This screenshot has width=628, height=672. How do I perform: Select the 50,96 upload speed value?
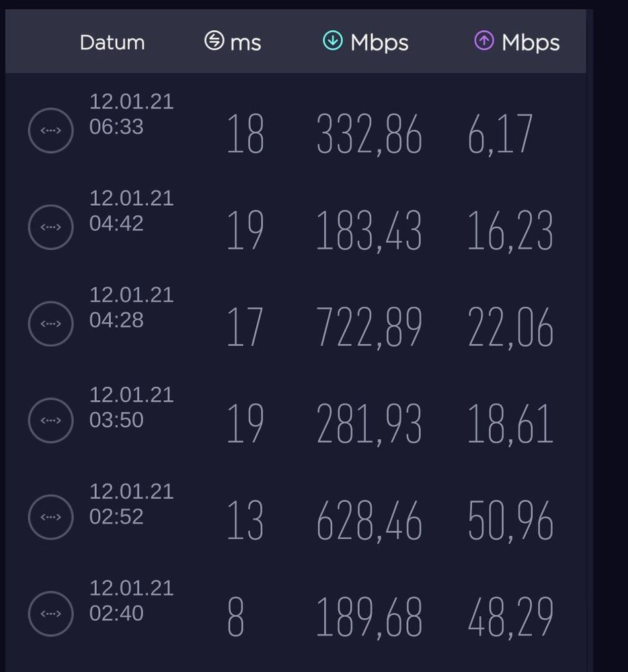pos(510,521)
